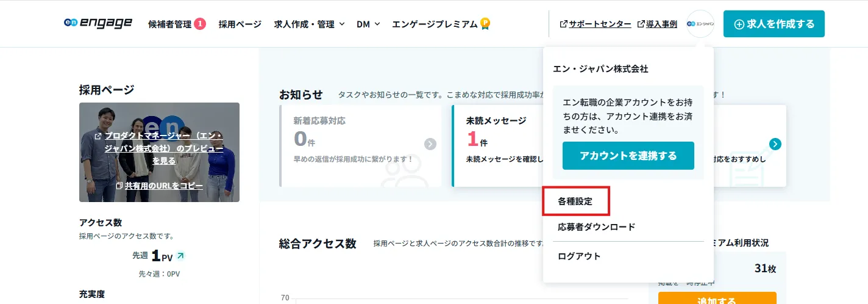Click the copy icon beside 共有用のURLをコピー

pos(119,185)
